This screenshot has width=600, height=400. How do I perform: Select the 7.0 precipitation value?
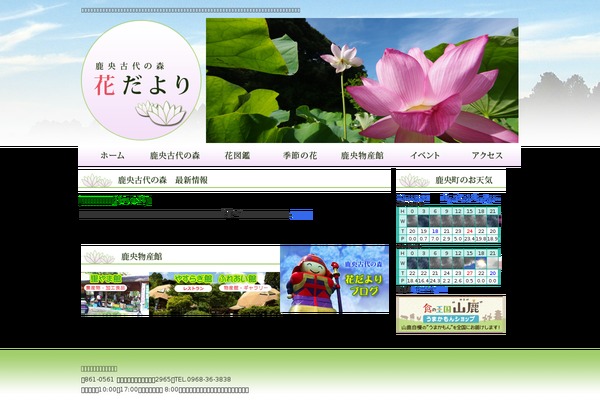click(435, 239)
